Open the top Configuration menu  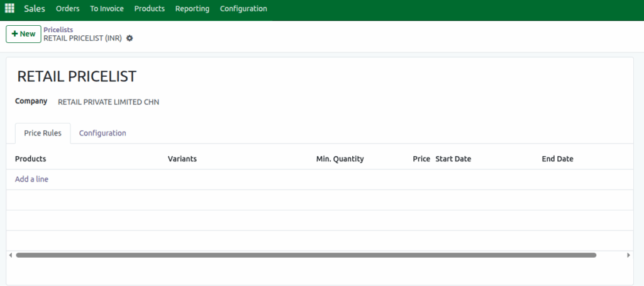point(243,9)
